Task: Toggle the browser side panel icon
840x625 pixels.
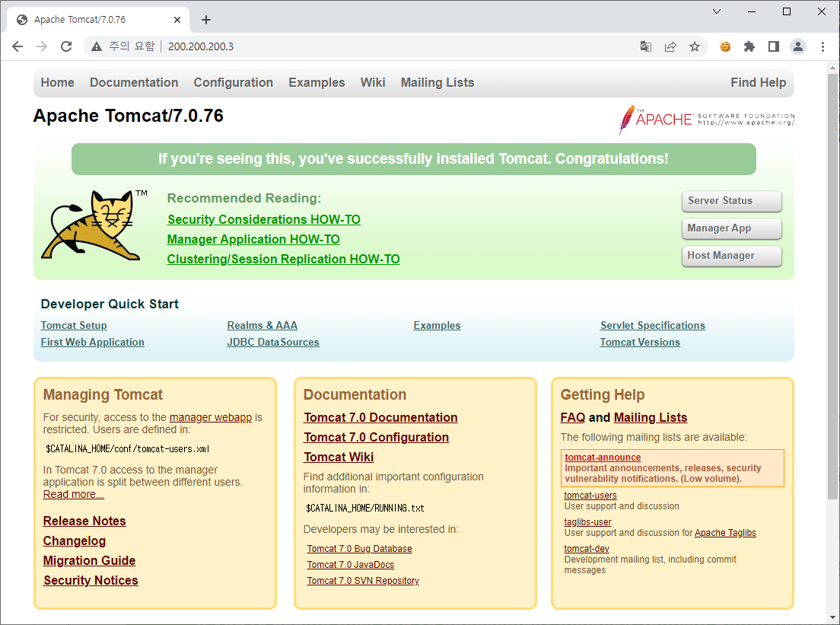Action: [774, 46]
